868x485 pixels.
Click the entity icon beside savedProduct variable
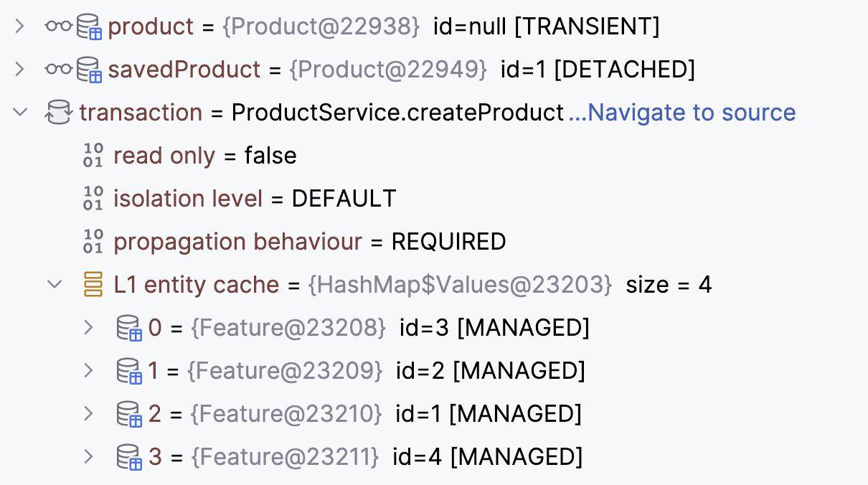(x=89, y=70)
